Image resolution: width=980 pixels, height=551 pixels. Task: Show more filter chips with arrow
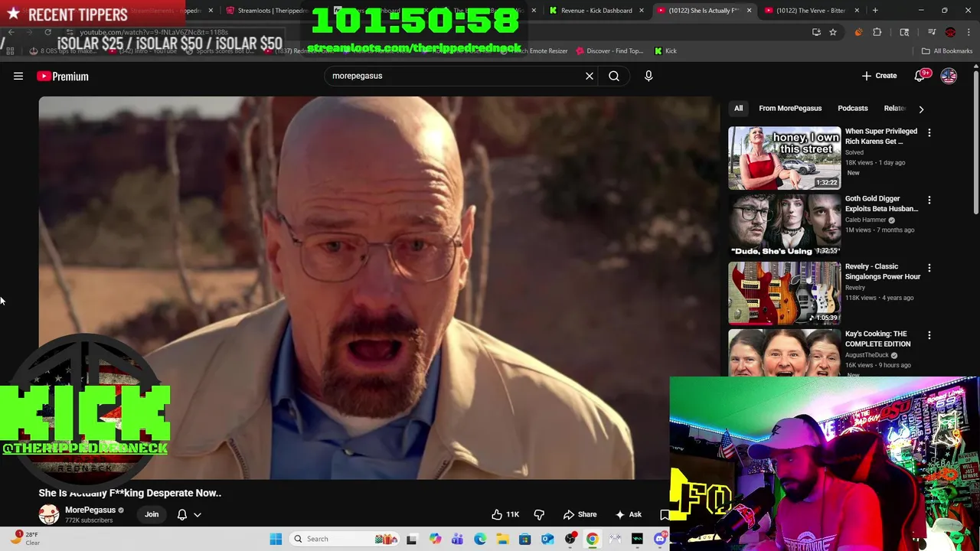pyautogui.click(x=921, y=109)
